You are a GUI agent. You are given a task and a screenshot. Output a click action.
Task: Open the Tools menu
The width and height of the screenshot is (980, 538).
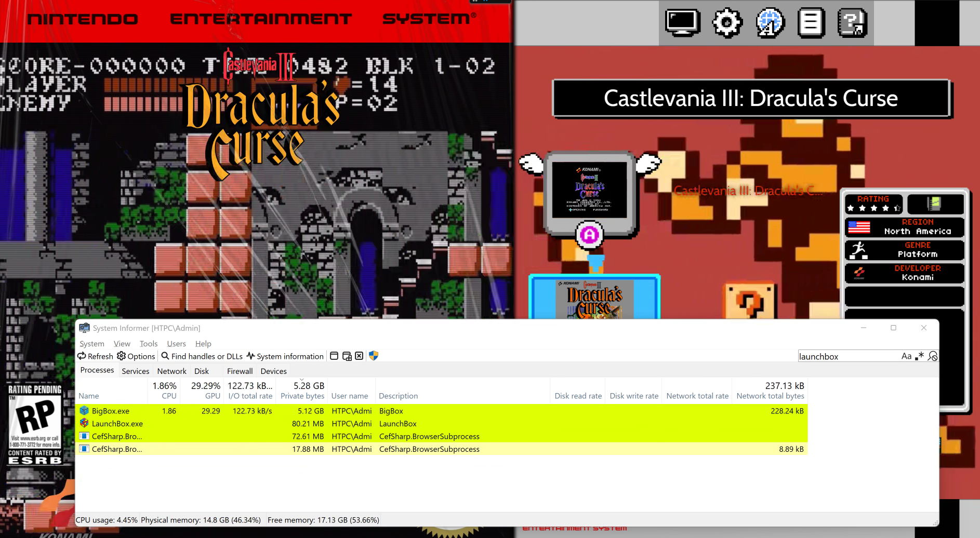click(148, 344)
